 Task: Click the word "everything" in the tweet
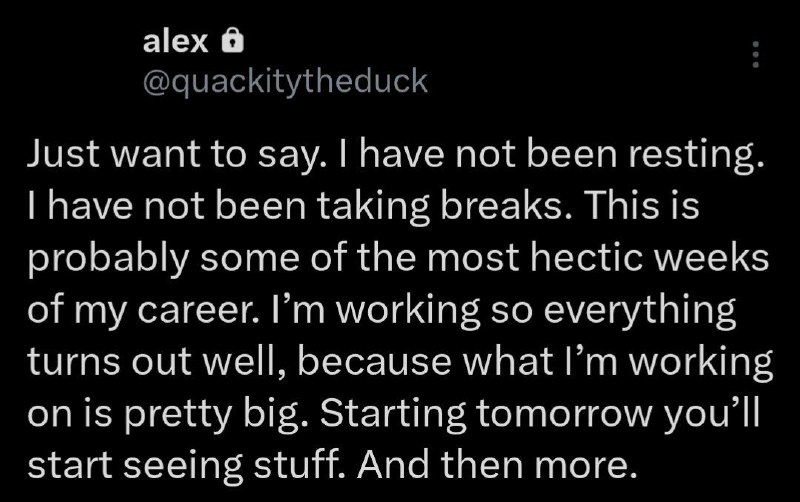point(640,310)
